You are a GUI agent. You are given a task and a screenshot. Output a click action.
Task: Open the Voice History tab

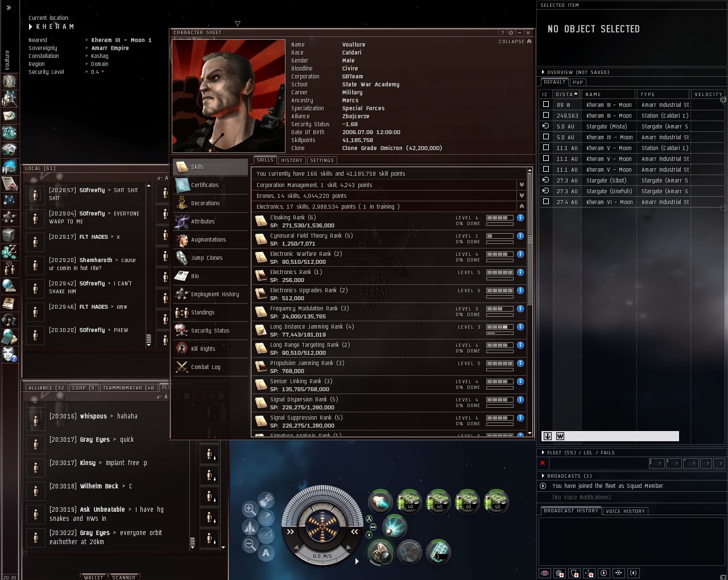[x=625, y=511]
